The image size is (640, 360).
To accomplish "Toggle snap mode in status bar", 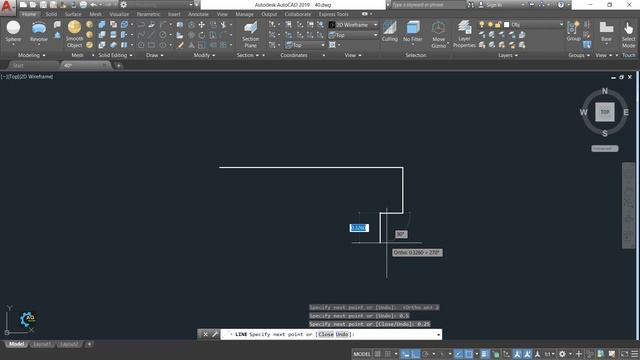I will [x=388, y=354].
